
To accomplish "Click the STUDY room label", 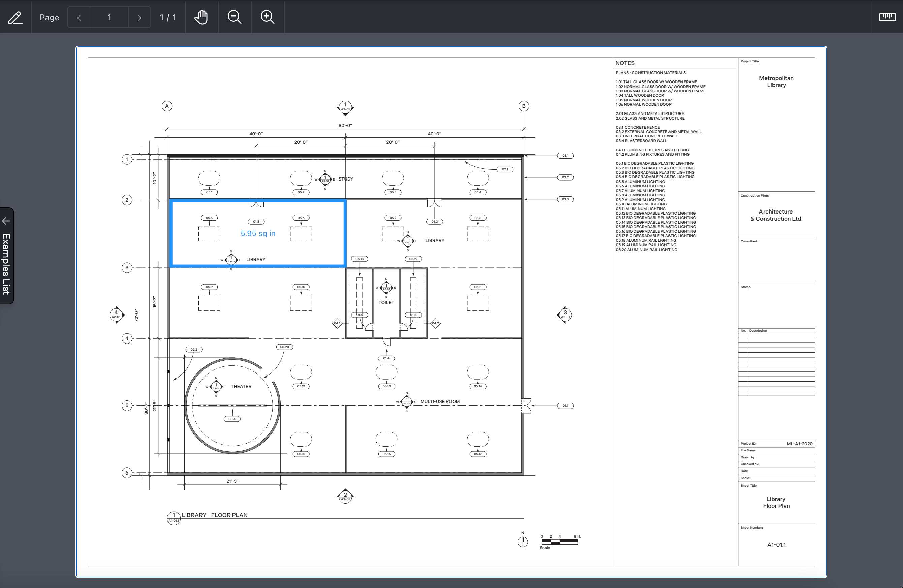I will (345, 179).
